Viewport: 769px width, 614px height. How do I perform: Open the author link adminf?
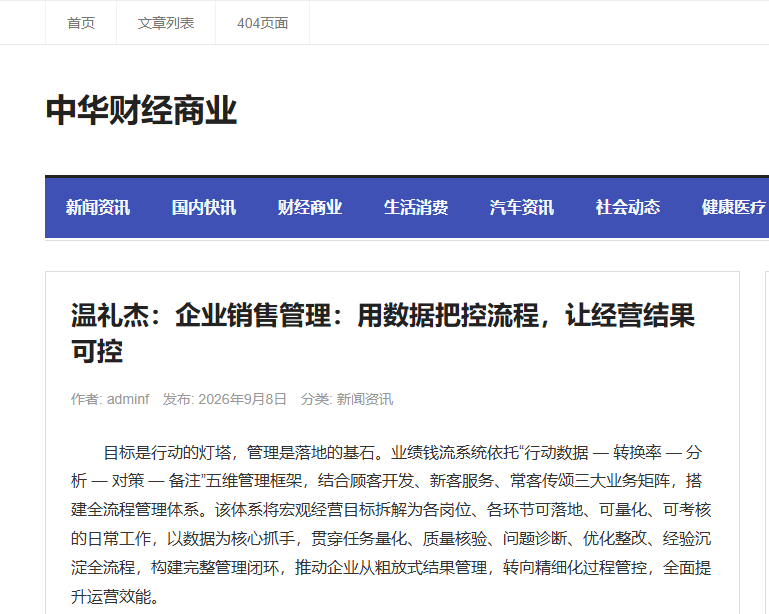pos(128,399)
